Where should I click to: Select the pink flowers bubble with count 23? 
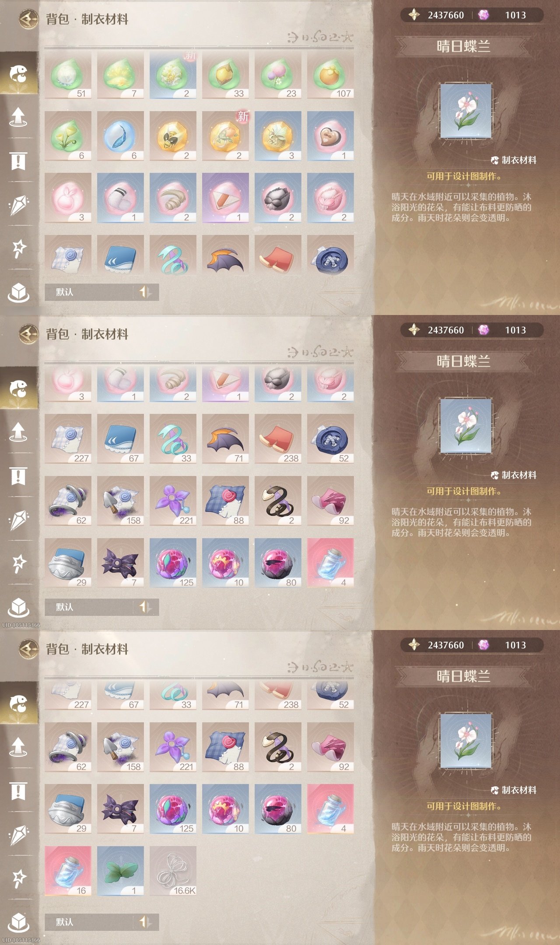[278, 74]
